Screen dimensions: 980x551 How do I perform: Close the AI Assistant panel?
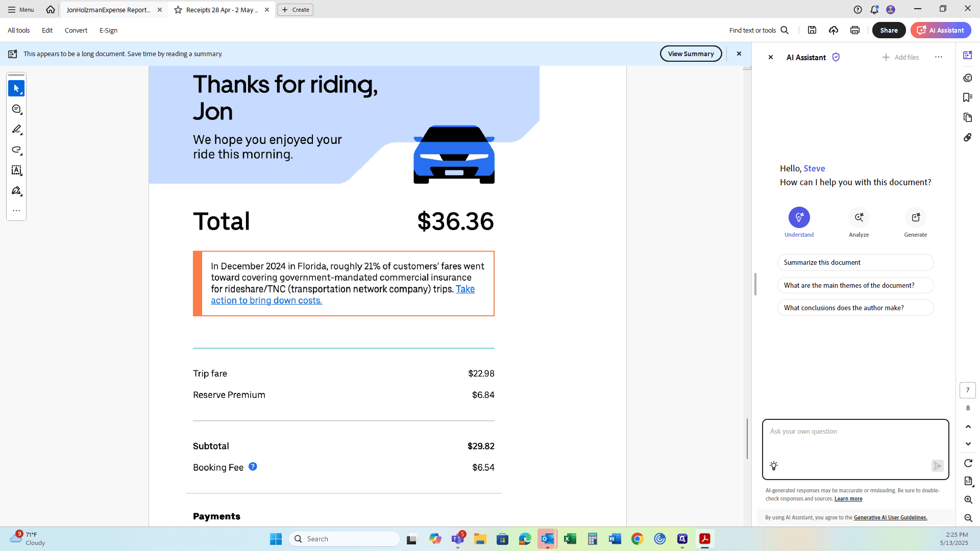(x=771, y=57)
